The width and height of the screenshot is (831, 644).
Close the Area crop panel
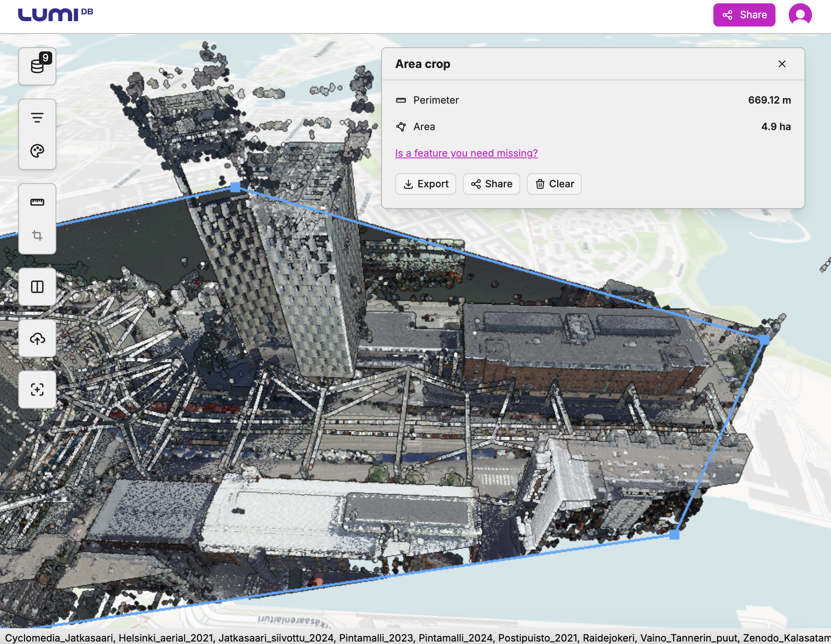(782, 64)
